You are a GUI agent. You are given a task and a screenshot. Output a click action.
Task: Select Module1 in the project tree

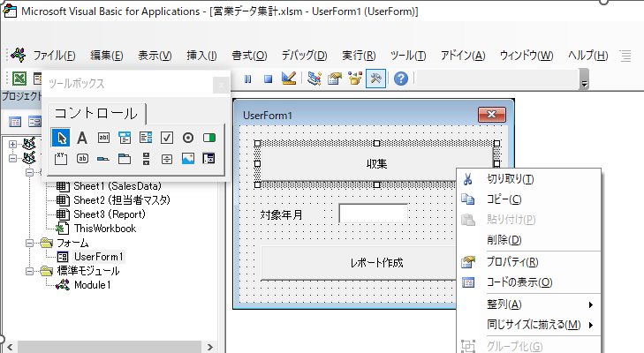tap(92, 285)
